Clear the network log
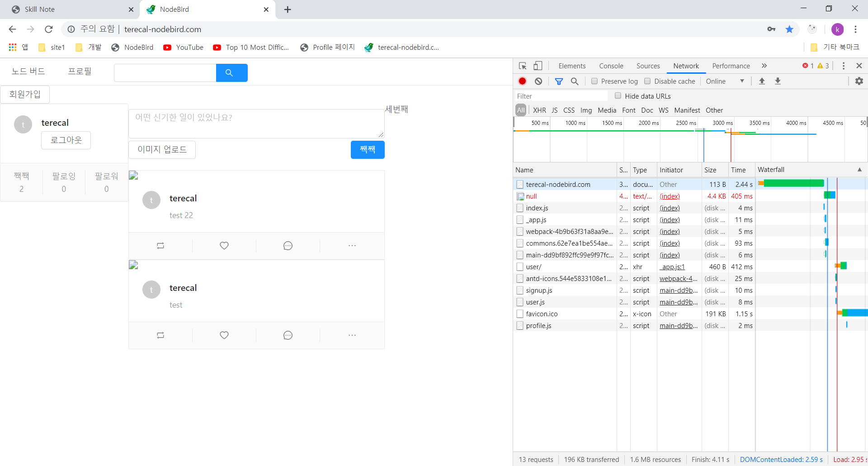This screenshot has width=868, height=466. [538, 81]
